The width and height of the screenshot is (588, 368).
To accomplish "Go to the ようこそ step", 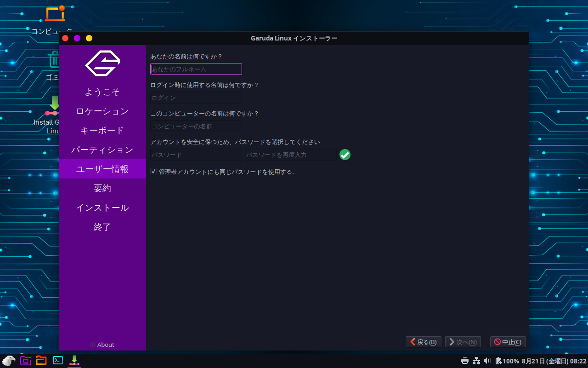I will 102,92.
